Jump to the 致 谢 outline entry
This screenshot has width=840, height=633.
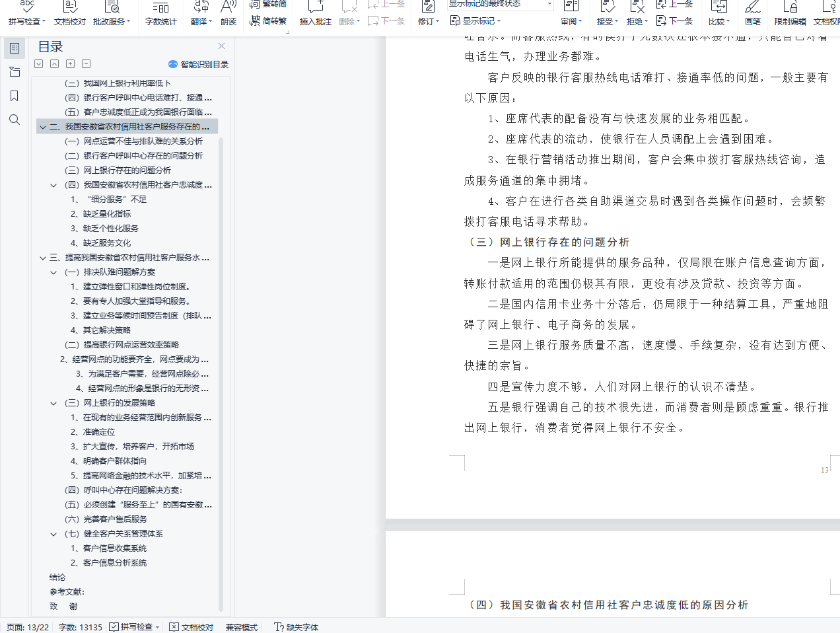63,607
